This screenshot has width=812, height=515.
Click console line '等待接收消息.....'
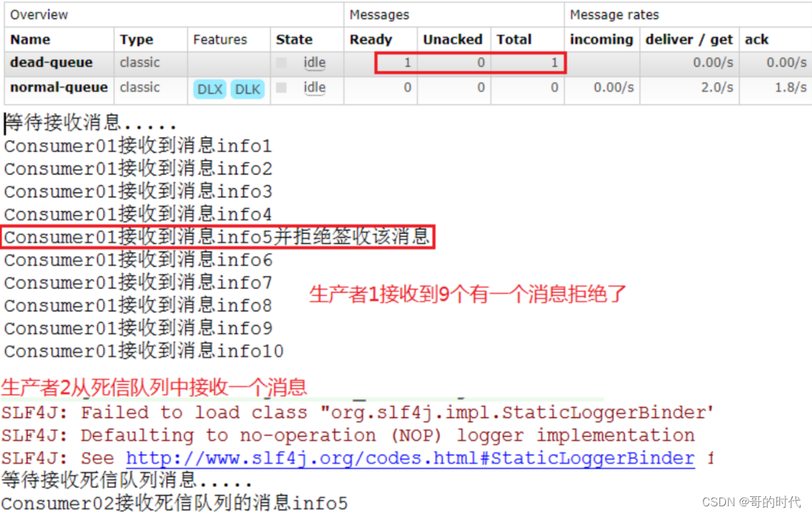point(90,123)
